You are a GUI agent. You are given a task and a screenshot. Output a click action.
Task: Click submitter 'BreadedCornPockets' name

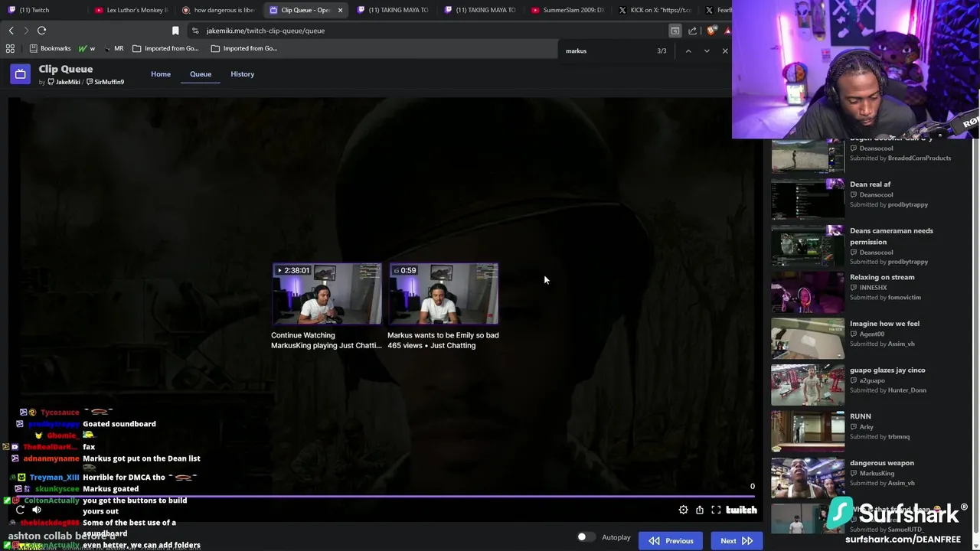(919, 158)
